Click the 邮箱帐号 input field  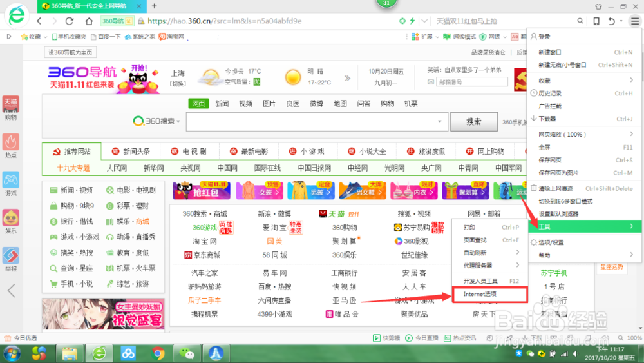coord(471,82)
